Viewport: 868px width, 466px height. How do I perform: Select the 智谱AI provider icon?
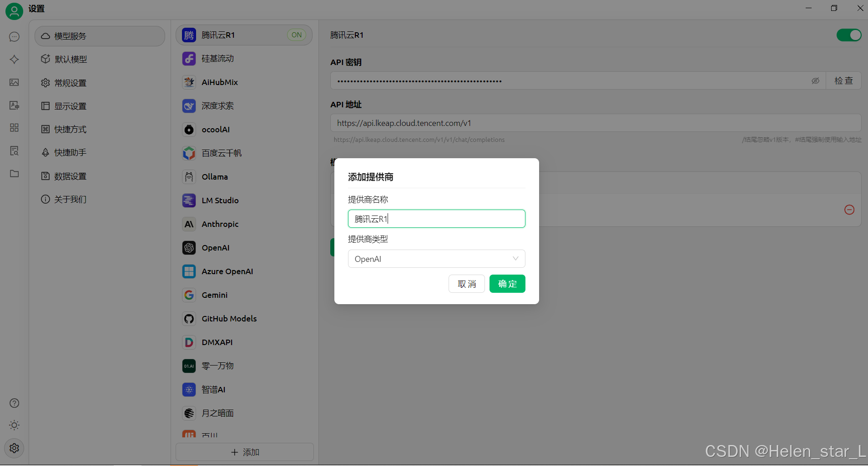pos(189,390)
